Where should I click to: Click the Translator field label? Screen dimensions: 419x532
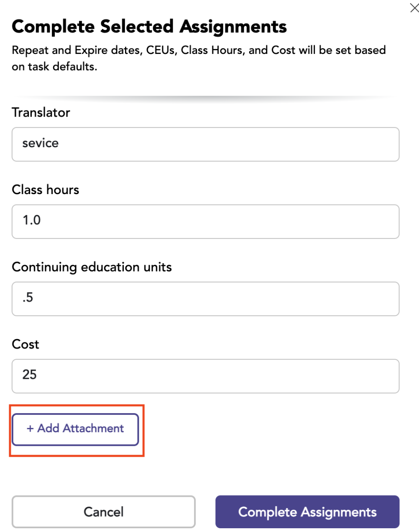point(41,113)
